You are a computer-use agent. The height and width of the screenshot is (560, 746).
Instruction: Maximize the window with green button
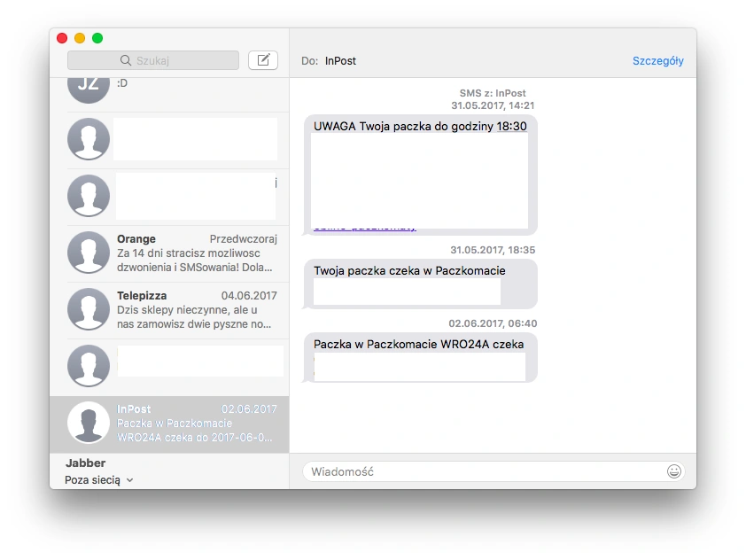[x=97, y=38]
